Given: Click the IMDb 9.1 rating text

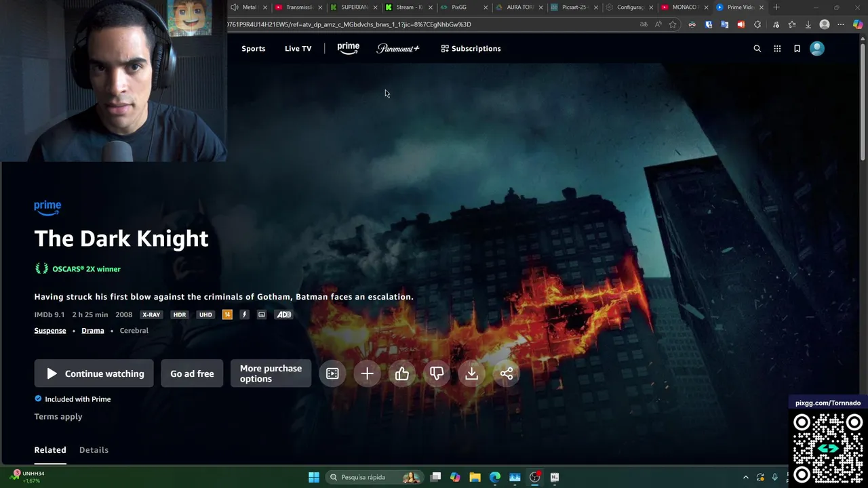Looking at the screenshot, I should [x=50, y=314].
